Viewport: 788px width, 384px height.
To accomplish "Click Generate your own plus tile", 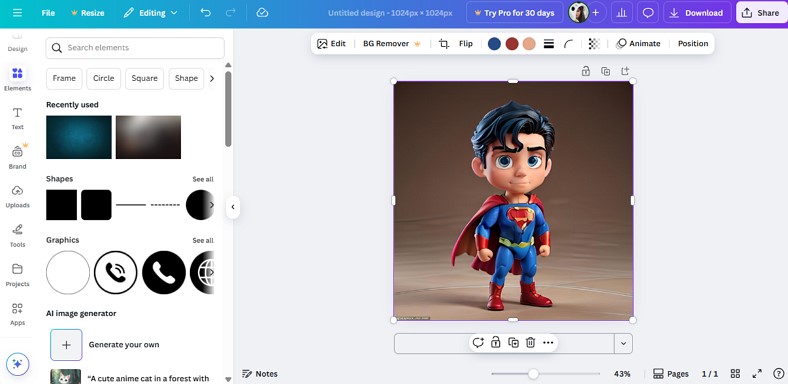I will point(66,345).
